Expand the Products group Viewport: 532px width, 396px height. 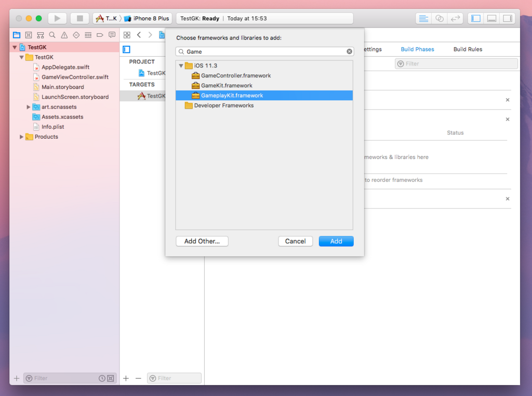21,137
